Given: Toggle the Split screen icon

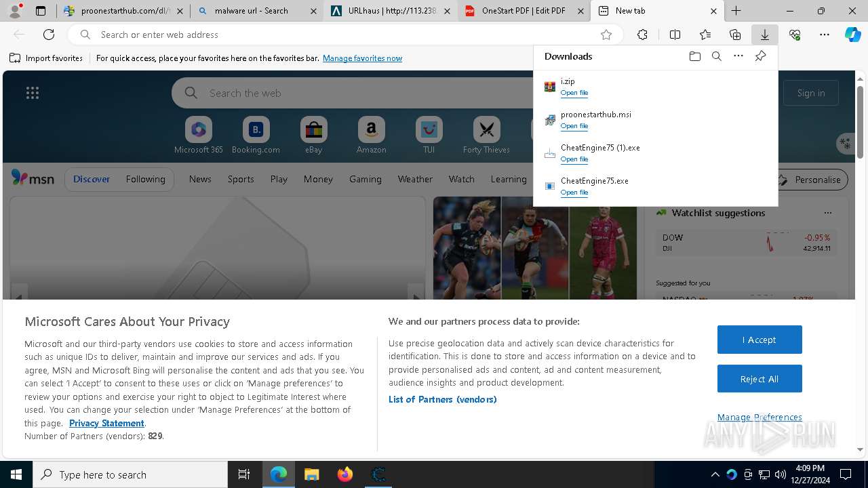Looking at the screenshot, I should click(675, 35).
